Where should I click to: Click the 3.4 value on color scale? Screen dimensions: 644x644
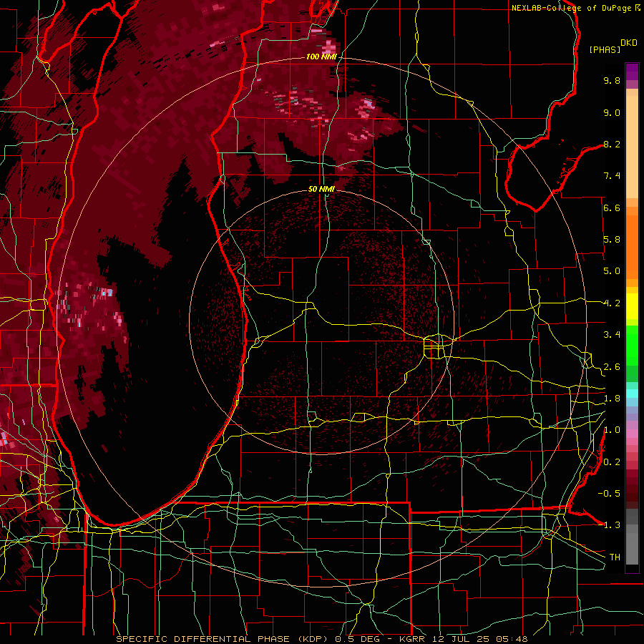click(x=612, y=335)
